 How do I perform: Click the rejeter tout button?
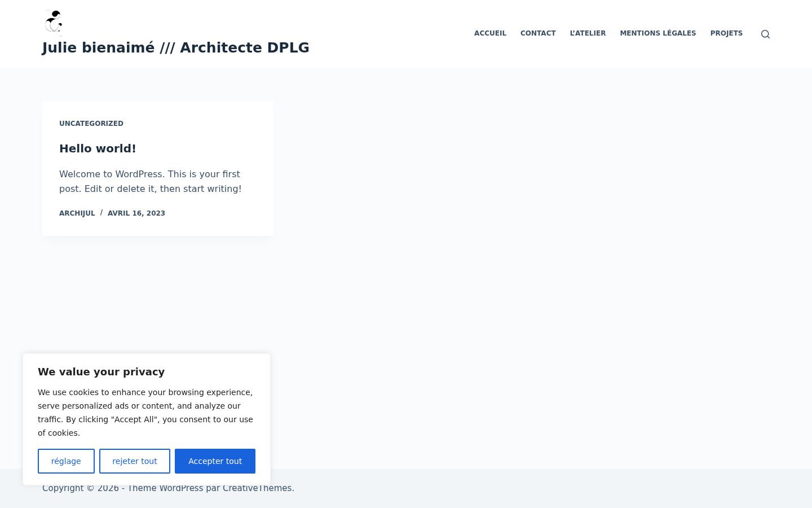[135, 461]
